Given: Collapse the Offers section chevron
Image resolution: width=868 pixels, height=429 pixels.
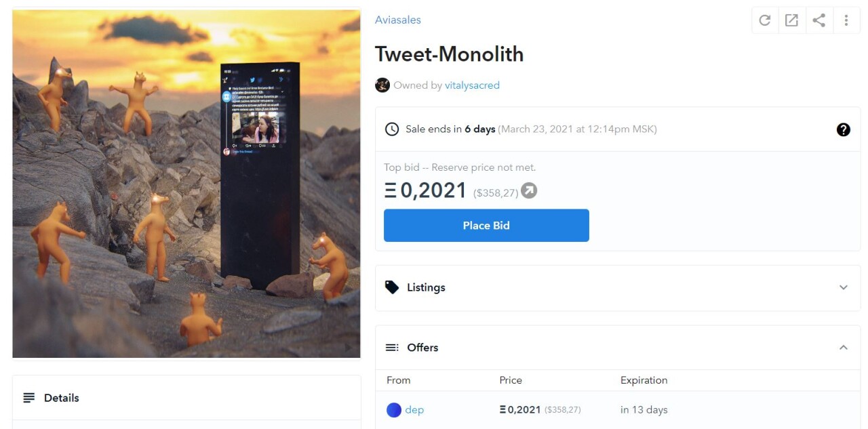Looking at the screenshot, I should 843,348.
